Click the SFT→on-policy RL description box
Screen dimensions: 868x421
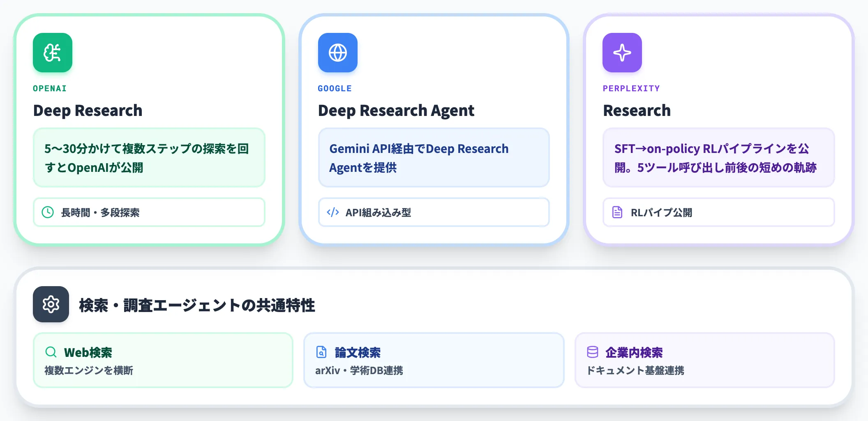click(x=718, y=157)
